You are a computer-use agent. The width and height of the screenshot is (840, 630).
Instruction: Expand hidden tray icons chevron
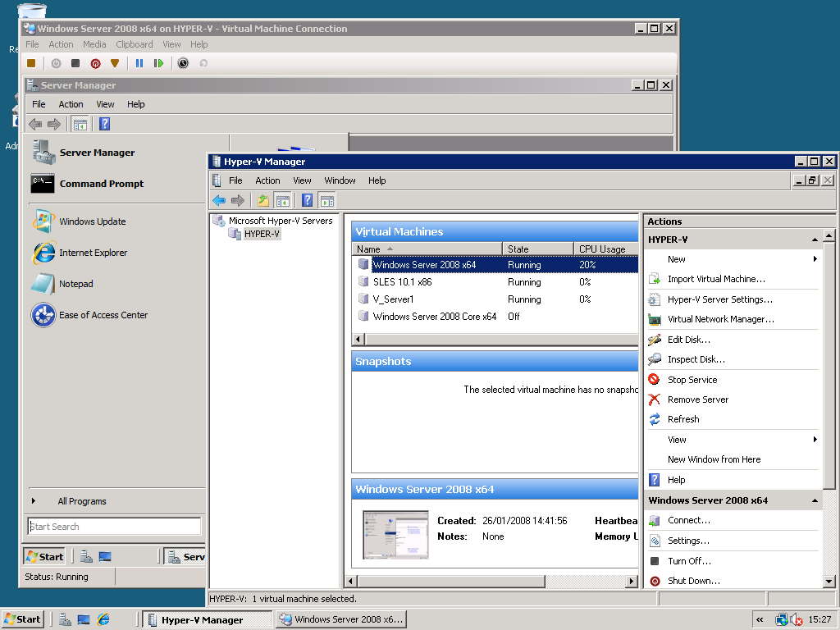(x=760, y=620)
